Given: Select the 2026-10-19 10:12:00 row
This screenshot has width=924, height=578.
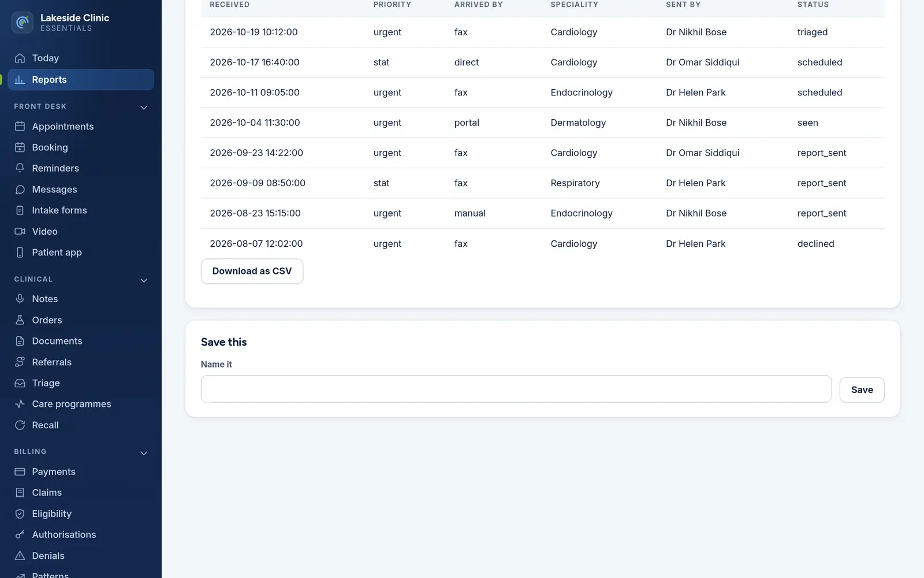Looking at the screenshot, I should click(x=542, y=32).
